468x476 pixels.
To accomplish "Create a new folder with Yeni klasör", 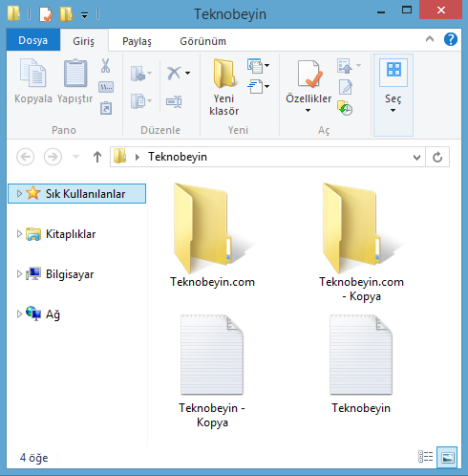I will point(224,87).
